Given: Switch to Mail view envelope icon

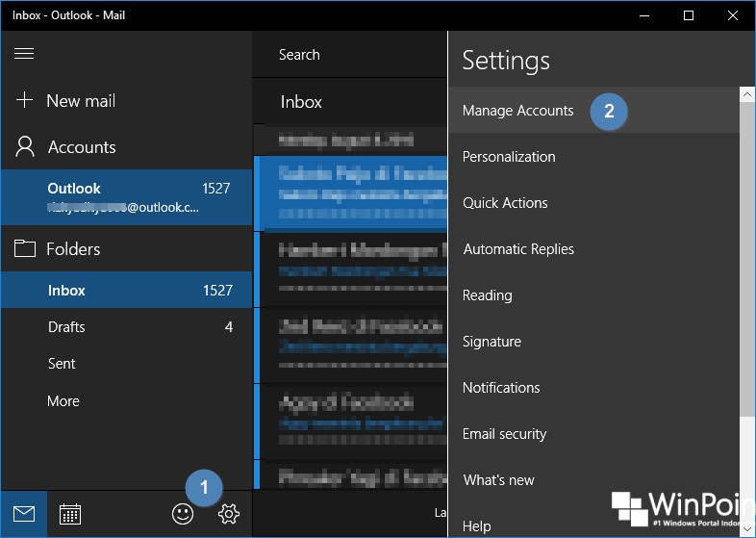Looking at the screenshot, I should click(24, 514).
